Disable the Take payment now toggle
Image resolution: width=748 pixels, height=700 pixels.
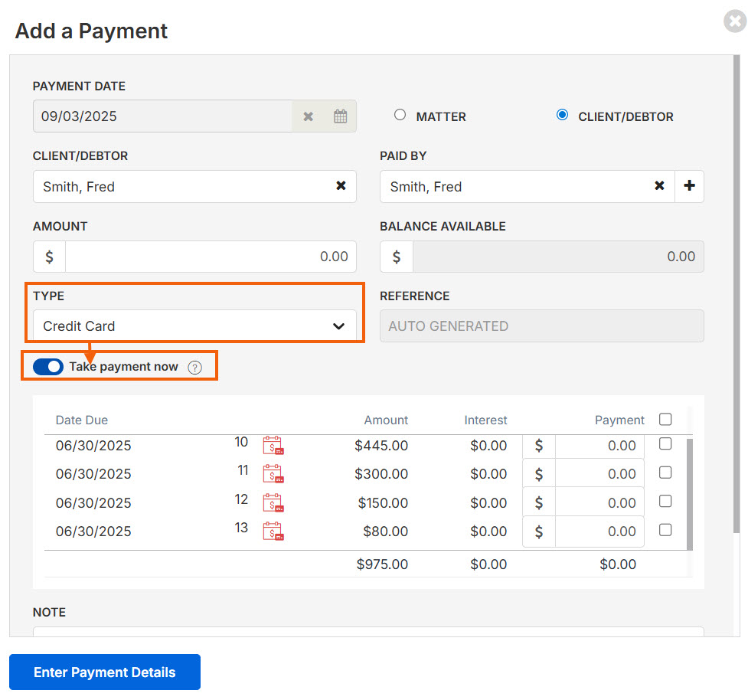point(48,367)
